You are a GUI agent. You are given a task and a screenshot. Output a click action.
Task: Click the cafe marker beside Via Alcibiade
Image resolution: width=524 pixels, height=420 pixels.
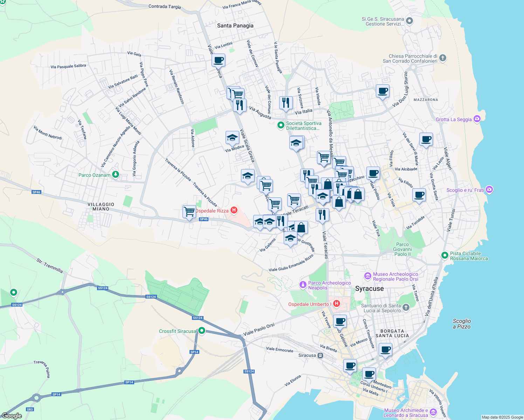coord(373,173)
